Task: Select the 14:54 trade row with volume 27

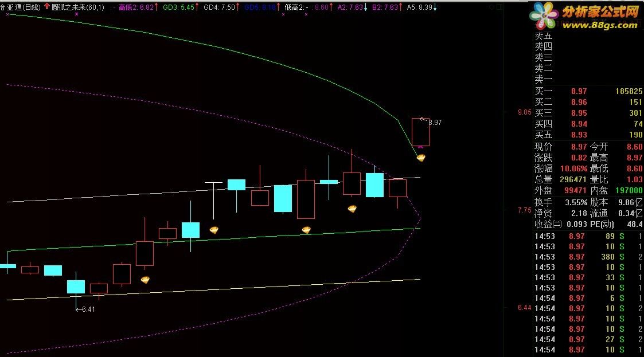Action: pos(588,339)
